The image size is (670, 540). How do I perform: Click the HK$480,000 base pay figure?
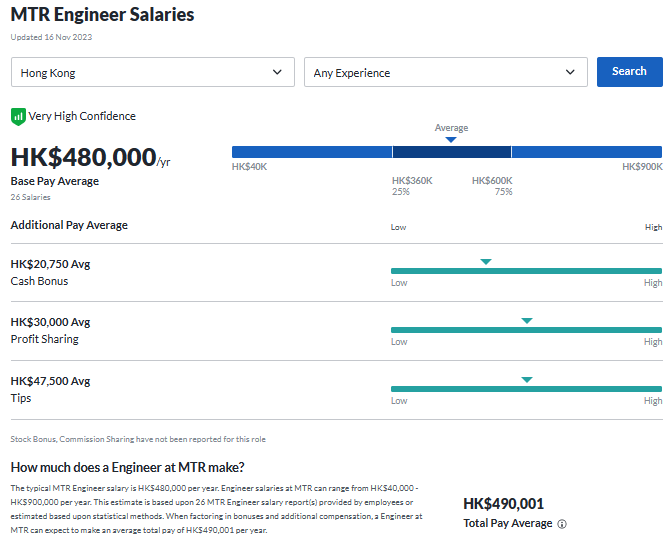pyautogui.click(x=84, y=157)
